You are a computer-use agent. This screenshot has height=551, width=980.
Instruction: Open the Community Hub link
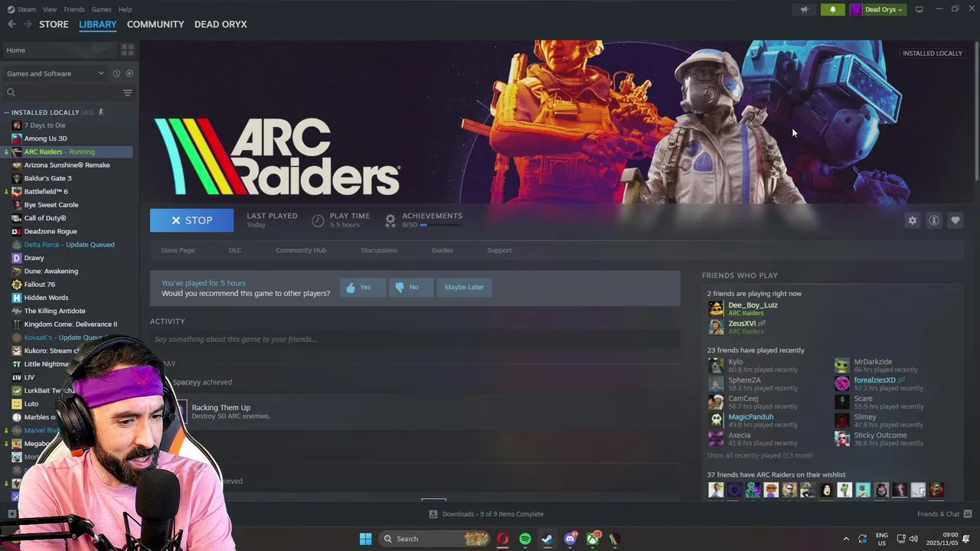pyautogui.click(x=301, y=250)
